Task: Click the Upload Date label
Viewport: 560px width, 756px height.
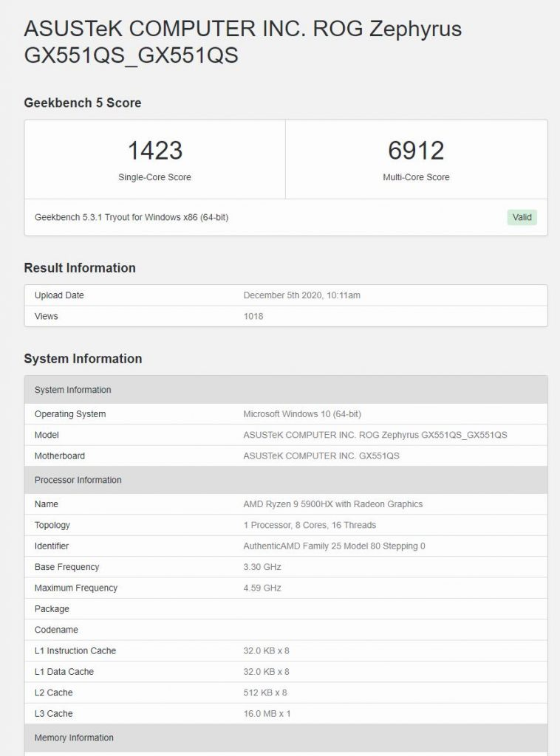Action: point(59,295)
